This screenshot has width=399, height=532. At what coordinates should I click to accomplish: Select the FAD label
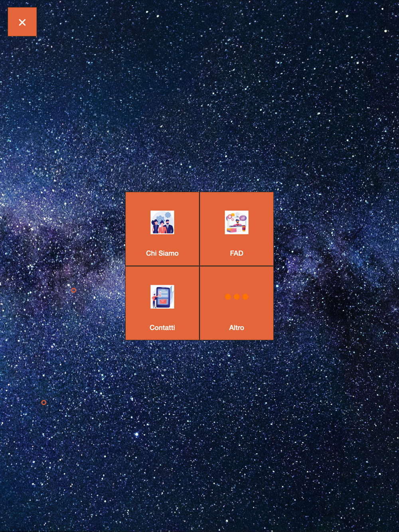point(237,253)
